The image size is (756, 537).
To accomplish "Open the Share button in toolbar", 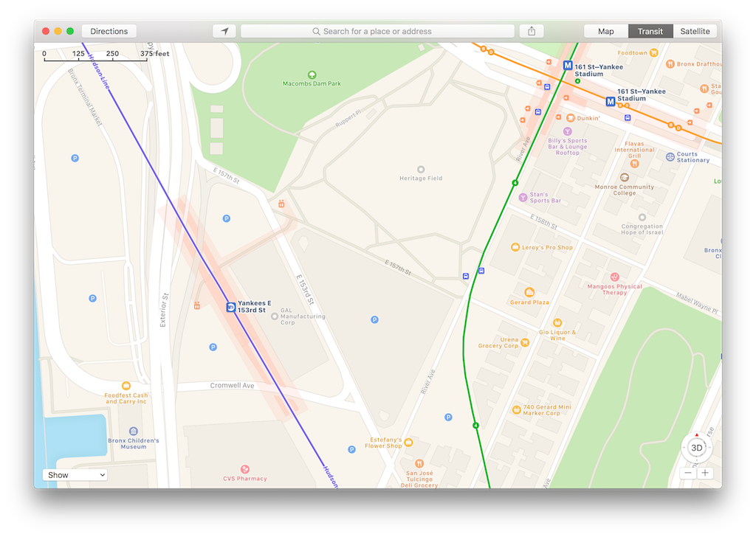I will pyautogui.click(x=532, y=31).
